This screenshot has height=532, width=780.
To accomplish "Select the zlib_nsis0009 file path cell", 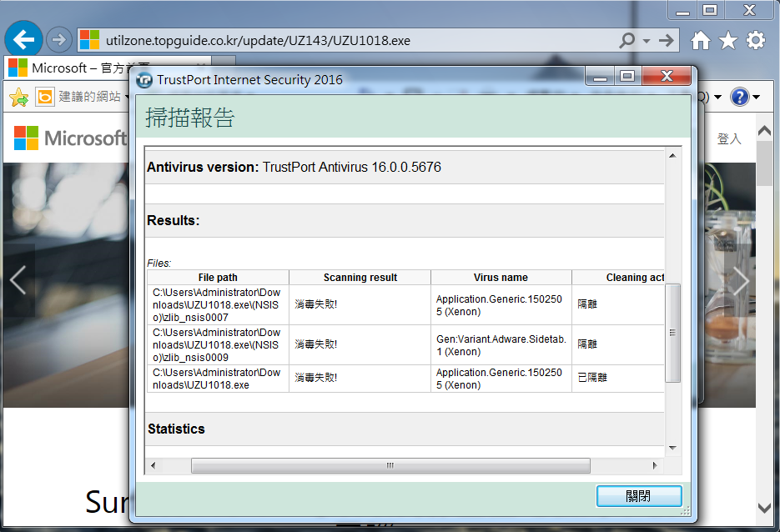I will tap(218, 345).
